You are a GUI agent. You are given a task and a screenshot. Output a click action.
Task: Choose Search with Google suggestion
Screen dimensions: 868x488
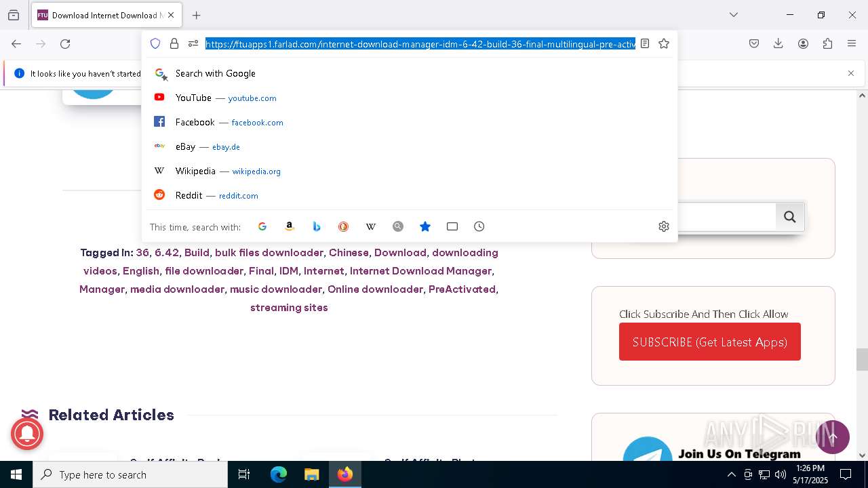pyautogui.click(x=410, y=73)
